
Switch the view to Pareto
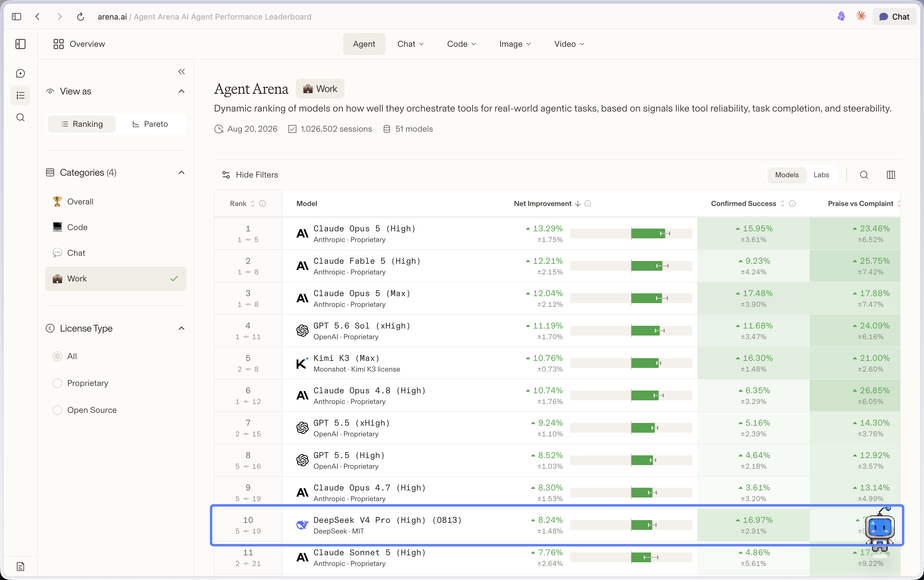coord(150,124)
